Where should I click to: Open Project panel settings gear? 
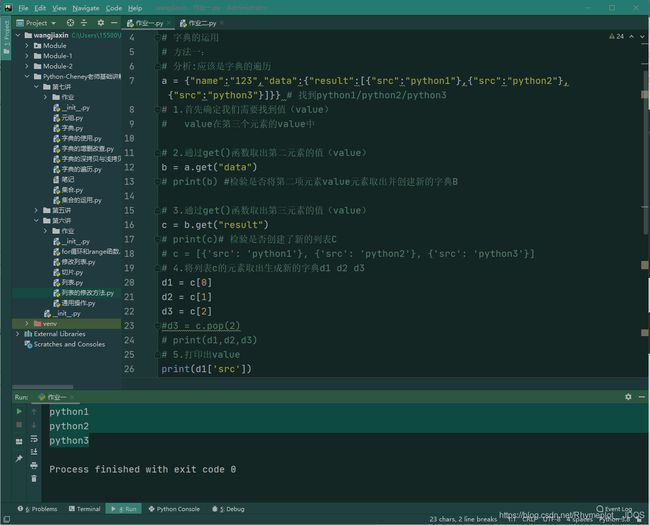pos(101,23)
